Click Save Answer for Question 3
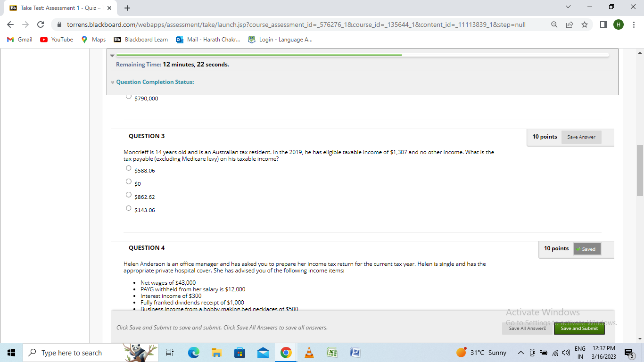Image resolution: width=644 pixels, height=362 pixels. point(581,137)
